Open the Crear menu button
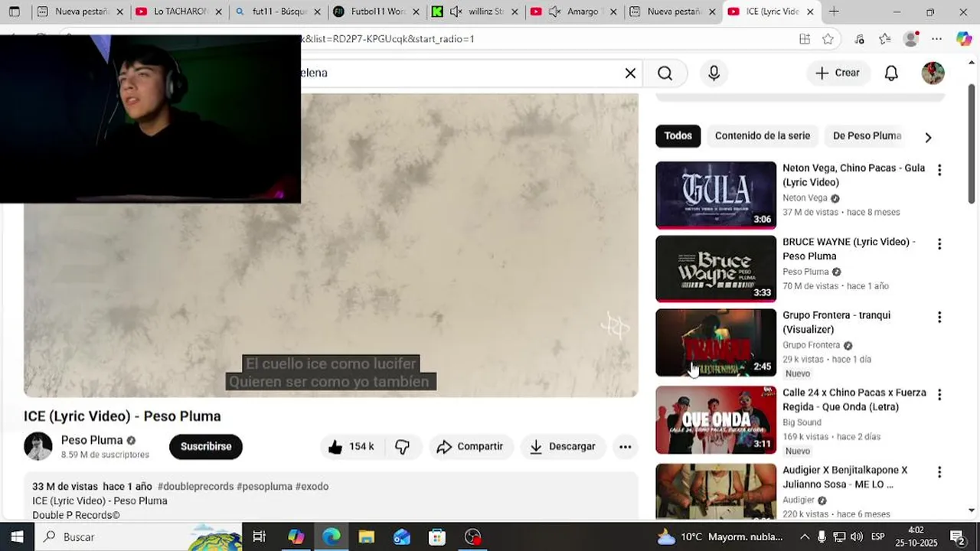Image resolution: width=980 pixels, height=551 pixels. click(x=838, y=73)
